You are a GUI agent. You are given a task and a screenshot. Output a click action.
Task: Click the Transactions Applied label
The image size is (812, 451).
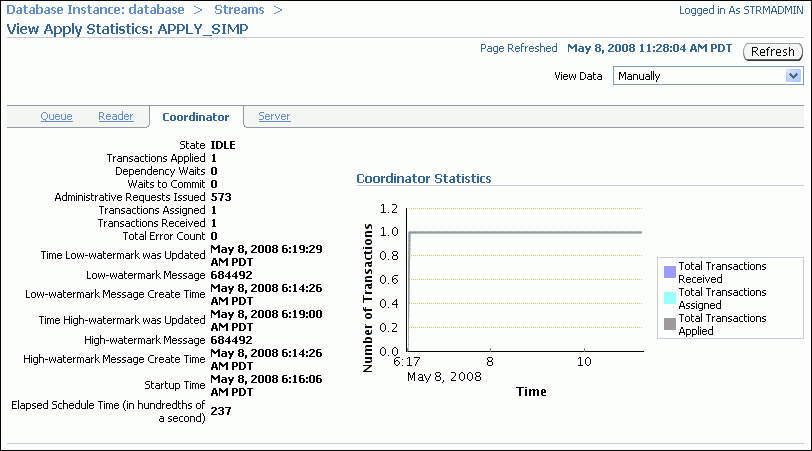pyautogui.click(x=156, y=158)
